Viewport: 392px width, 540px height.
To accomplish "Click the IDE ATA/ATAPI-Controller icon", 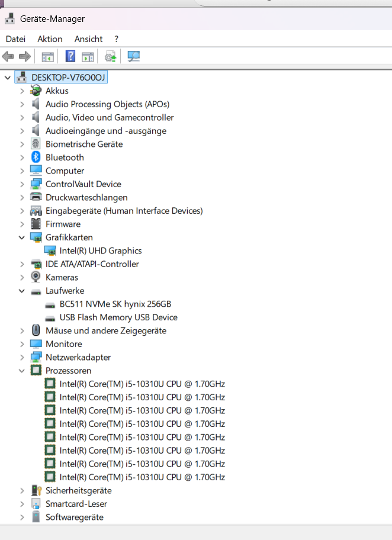I will tap(36, 264).
